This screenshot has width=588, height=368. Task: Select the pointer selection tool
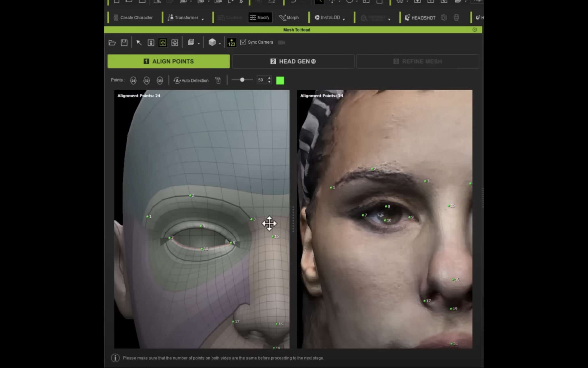pos(139,42)
